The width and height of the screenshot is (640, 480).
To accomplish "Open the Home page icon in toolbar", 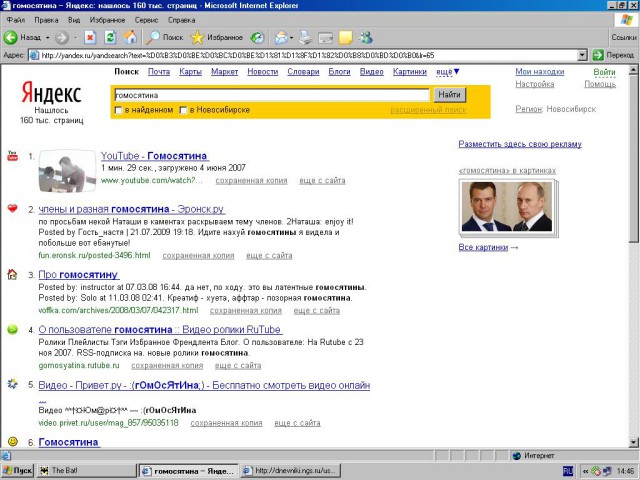I will pos(130,38).
